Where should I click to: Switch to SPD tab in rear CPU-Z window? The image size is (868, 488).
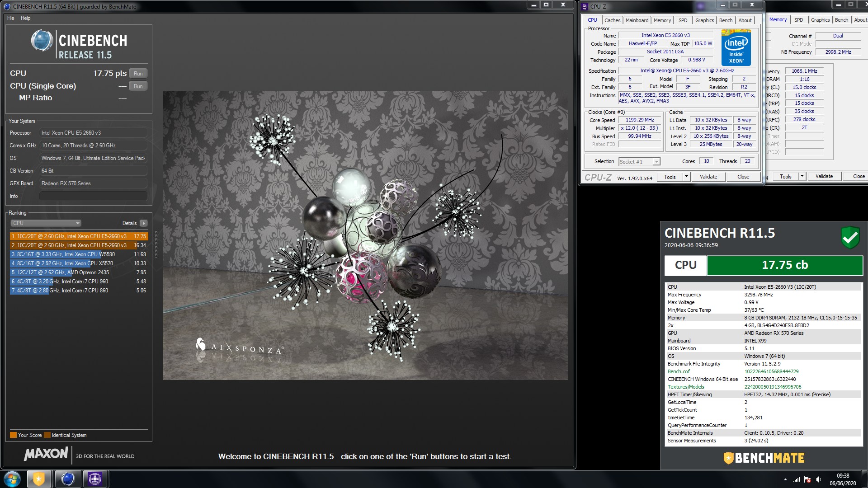(x=799, y=20)
